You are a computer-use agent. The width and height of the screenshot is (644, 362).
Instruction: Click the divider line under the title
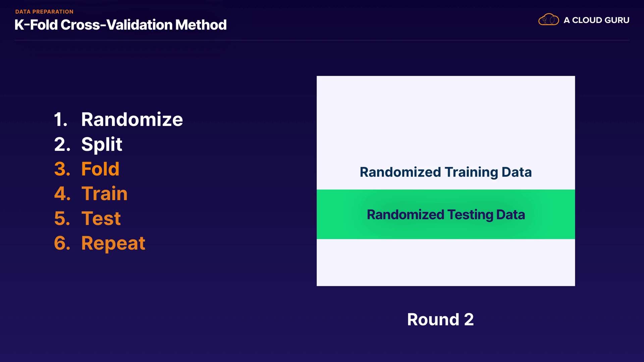pyautogui.click(x=322, y=40)
